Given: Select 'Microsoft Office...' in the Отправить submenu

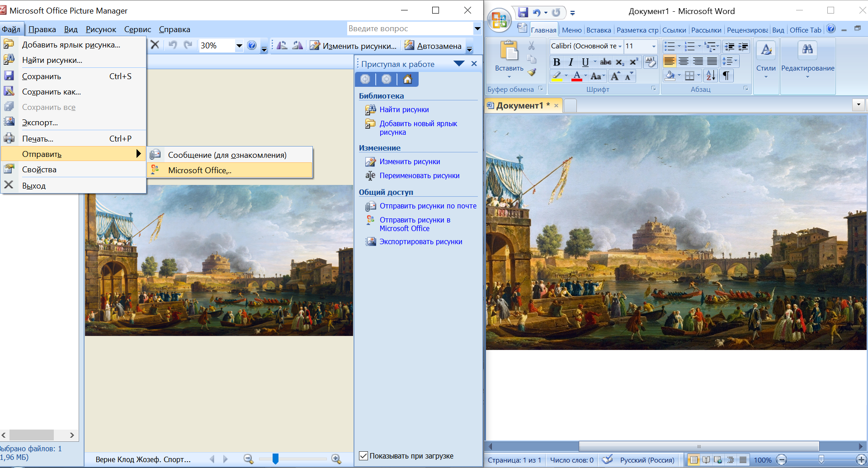Looking at the screenshot, I should tap(230, 170).
